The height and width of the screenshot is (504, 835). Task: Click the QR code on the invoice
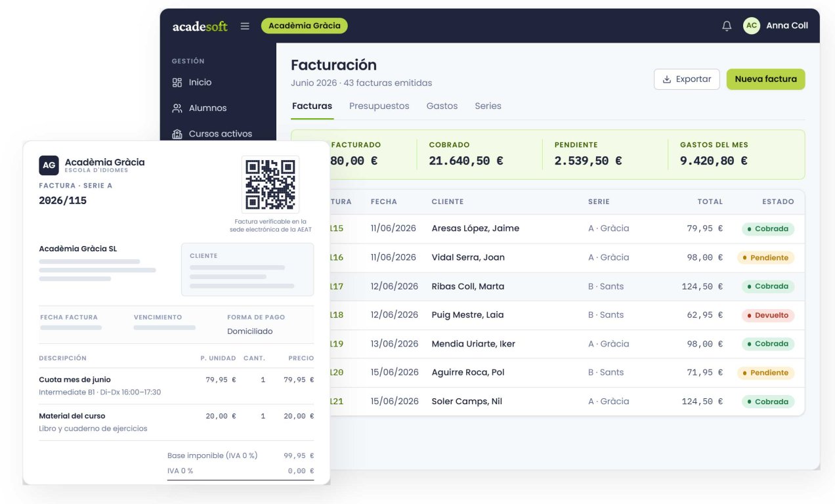270,184
